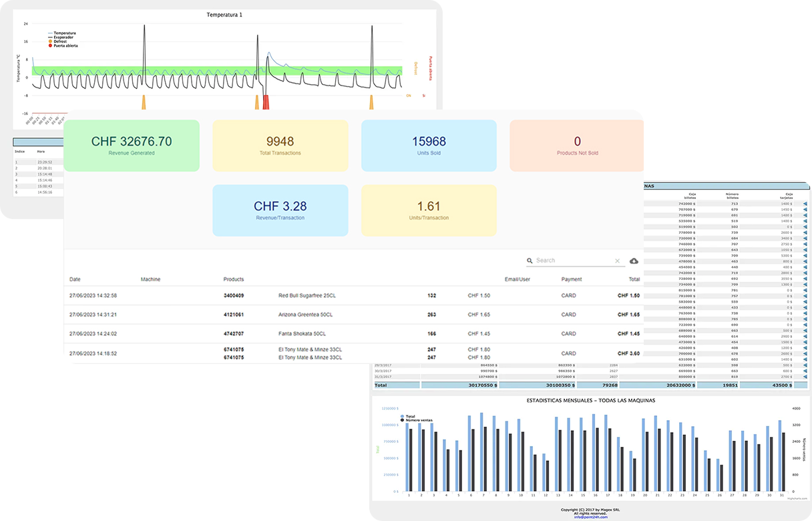812x521 pixels.
Task: Click the blue arrow on the 815000 $ / 781 row
Action: tap(805, 290)
